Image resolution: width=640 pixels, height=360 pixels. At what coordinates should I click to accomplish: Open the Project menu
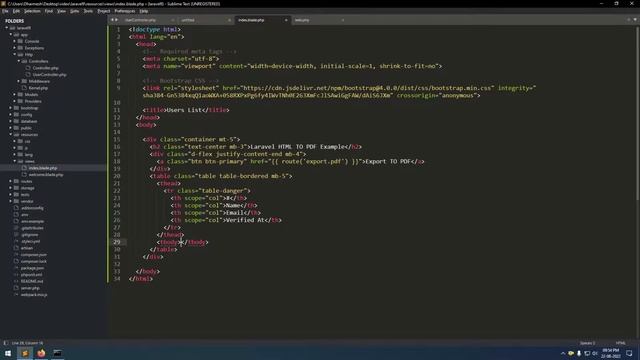coord(104,11)
